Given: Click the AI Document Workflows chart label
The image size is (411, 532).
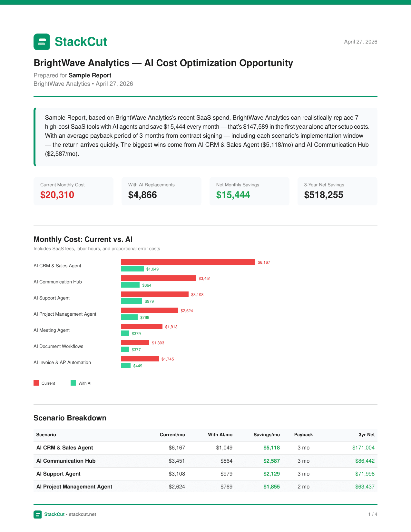Looking at the screenshot, I should tap(58, 346).
